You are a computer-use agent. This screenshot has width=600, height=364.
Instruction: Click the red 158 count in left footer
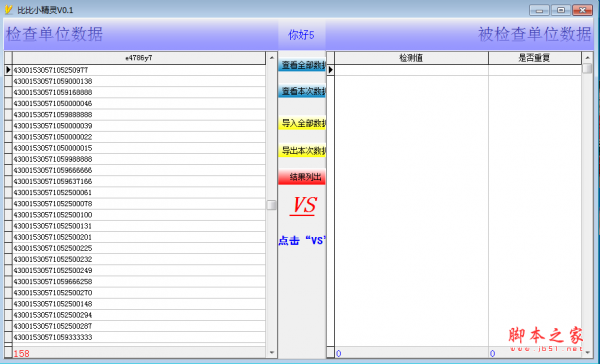pos(21,353)
